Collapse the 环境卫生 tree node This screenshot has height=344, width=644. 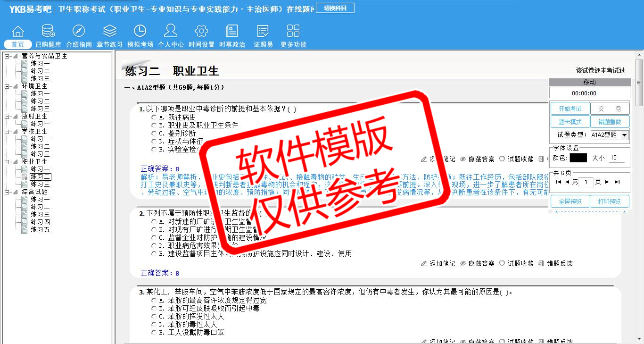coord(7,86)
